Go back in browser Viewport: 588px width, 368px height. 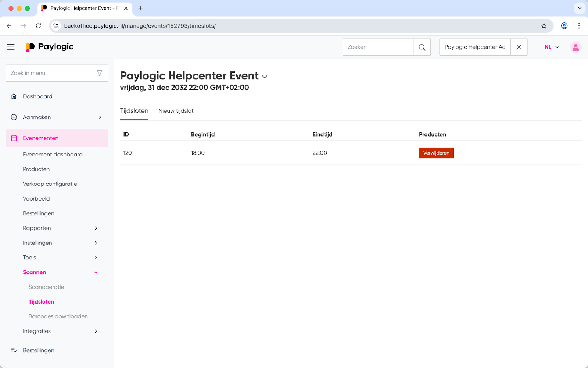(9, 26)
